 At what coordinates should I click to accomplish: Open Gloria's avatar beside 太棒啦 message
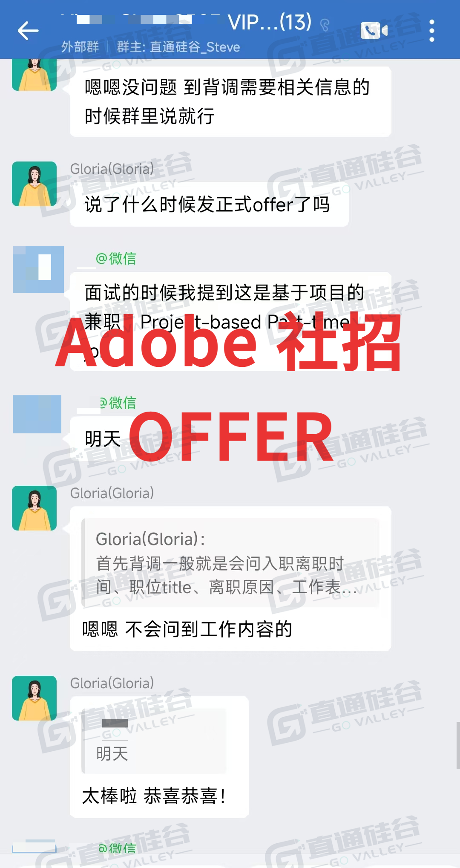[x=34, y=698]
